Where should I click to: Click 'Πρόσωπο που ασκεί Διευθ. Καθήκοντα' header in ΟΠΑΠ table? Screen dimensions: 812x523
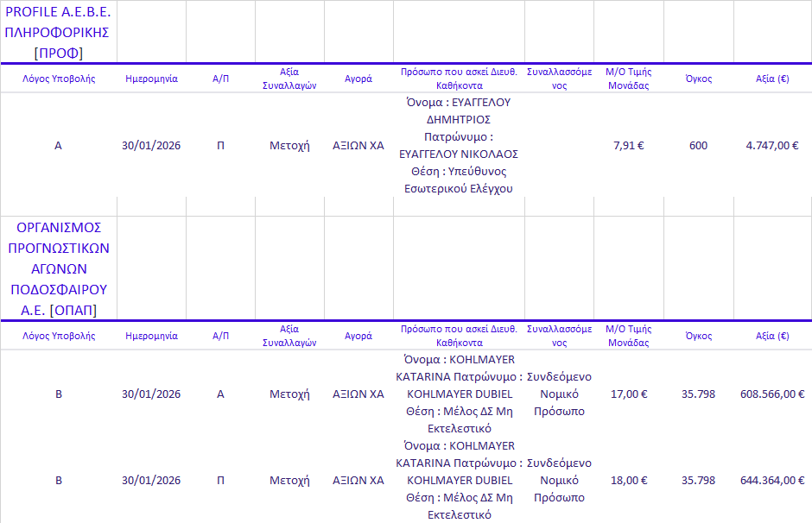click(x=459, y=336)
